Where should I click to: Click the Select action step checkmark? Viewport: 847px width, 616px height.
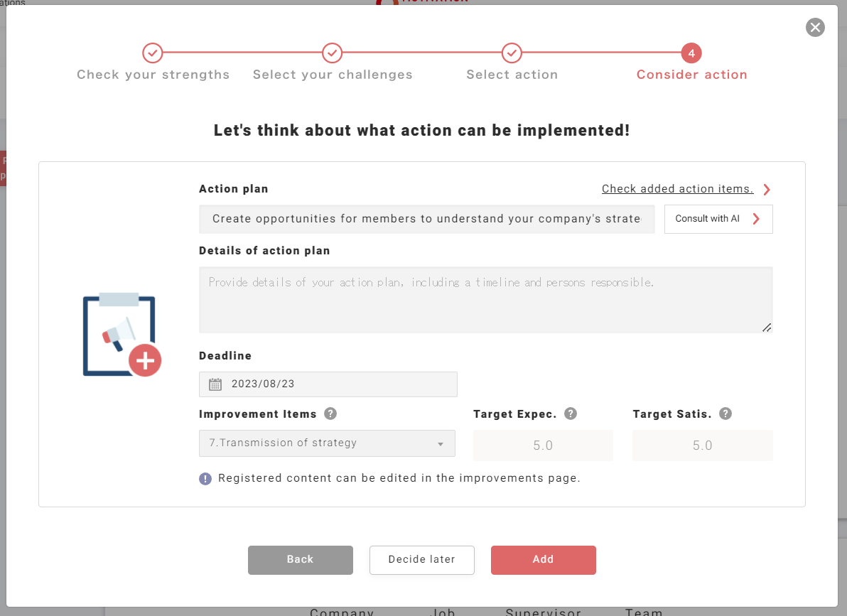[x=512, y=53]
